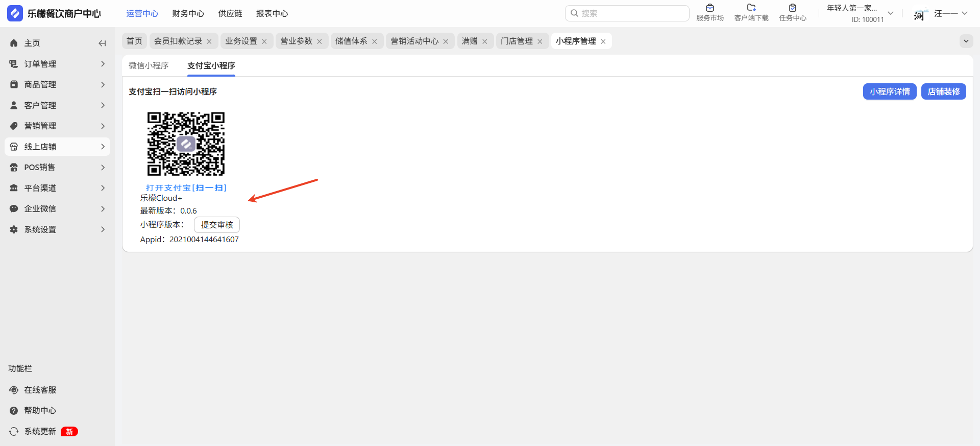Click the 客户管理 customer icon
Screen dimensions: 980x446
[14, 105]
